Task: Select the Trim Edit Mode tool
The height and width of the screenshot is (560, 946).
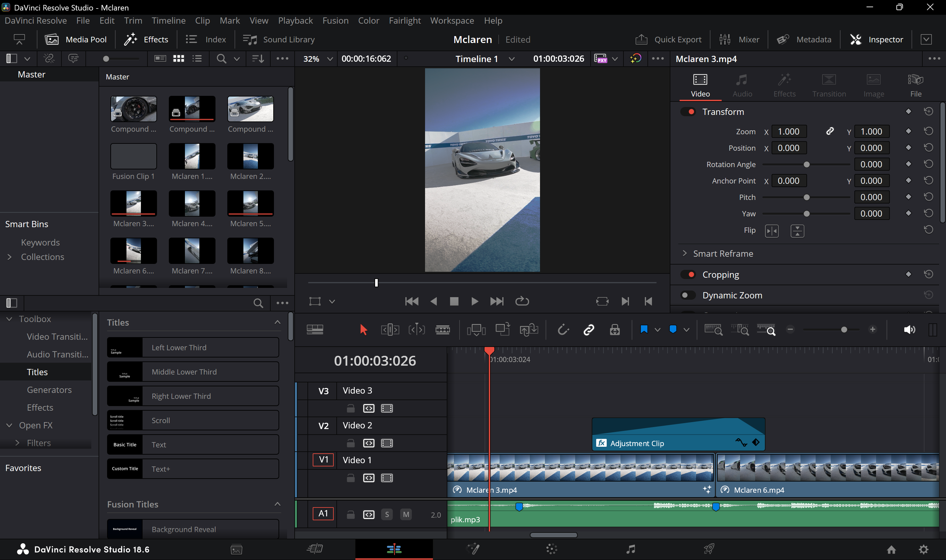Action: (x=390, y=330)
